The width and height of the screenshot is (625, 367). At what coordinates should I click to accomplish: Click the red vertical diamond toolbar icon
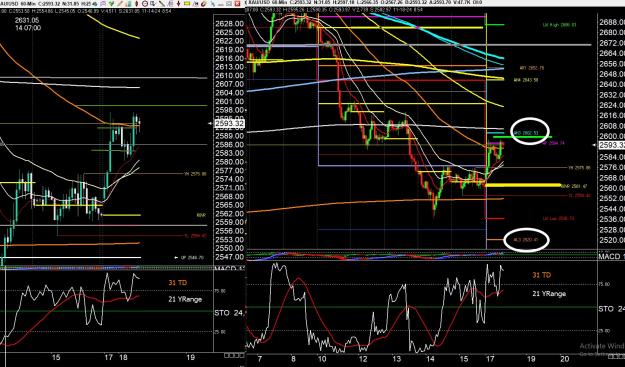[x=137, y=3]
